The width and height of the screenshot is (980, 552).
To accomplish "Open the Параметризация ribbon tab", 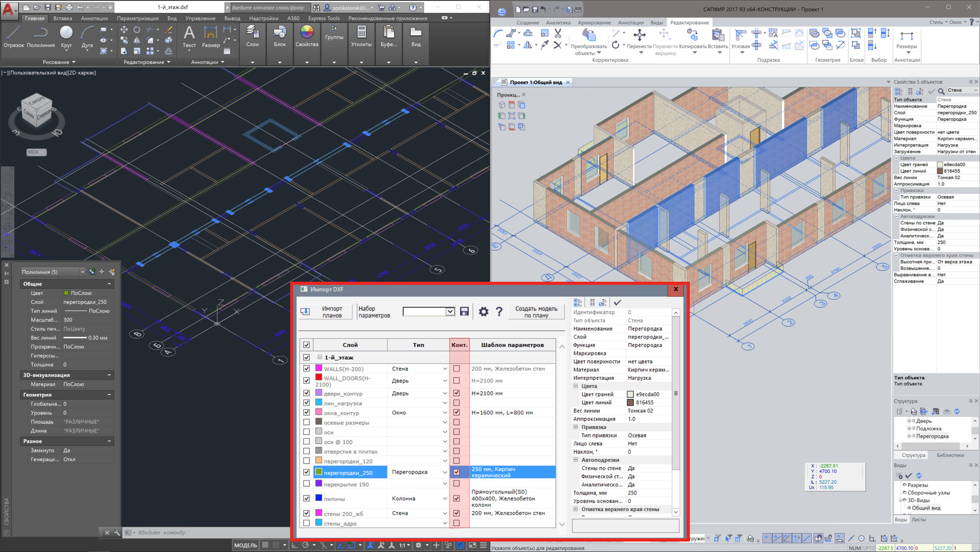I will click(137, 18).
